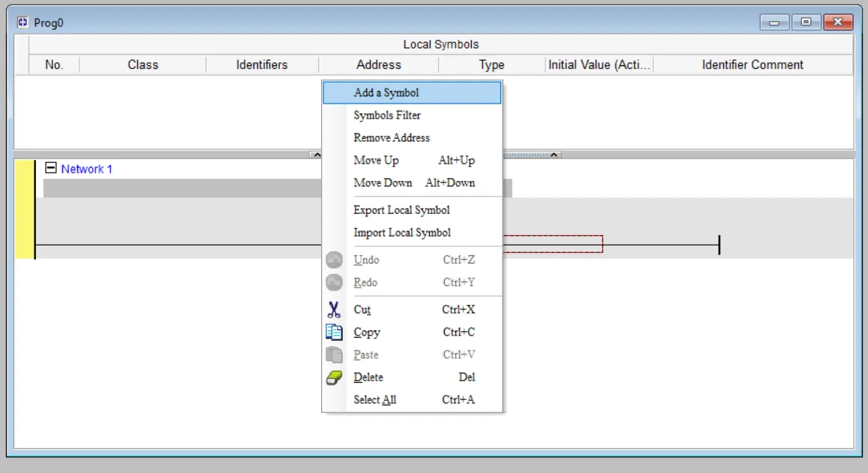The height and width of the screenshot is (473, 868).
Task: Click the Class column header
Action: point(143,65)
